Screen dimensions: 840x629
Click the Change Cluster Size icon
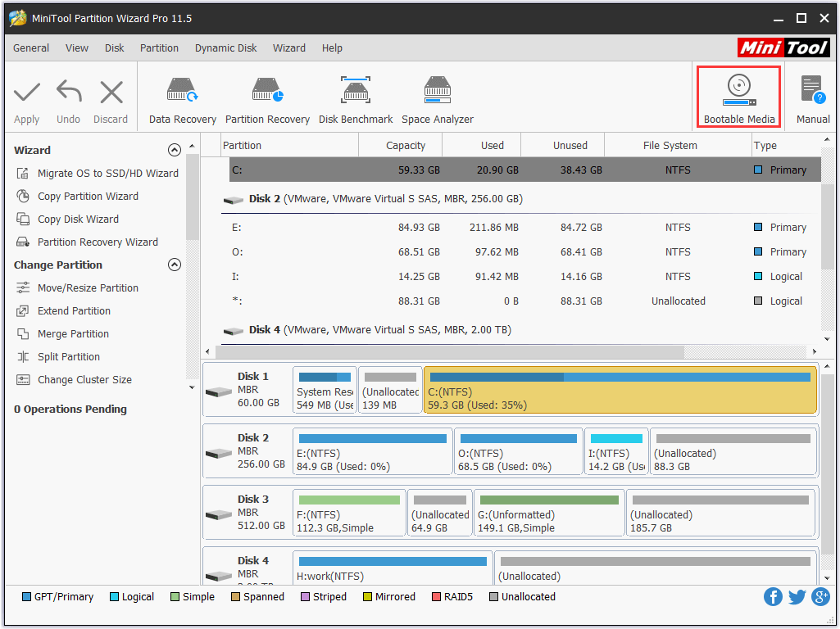pyautogui.click(x=22, y=379)
